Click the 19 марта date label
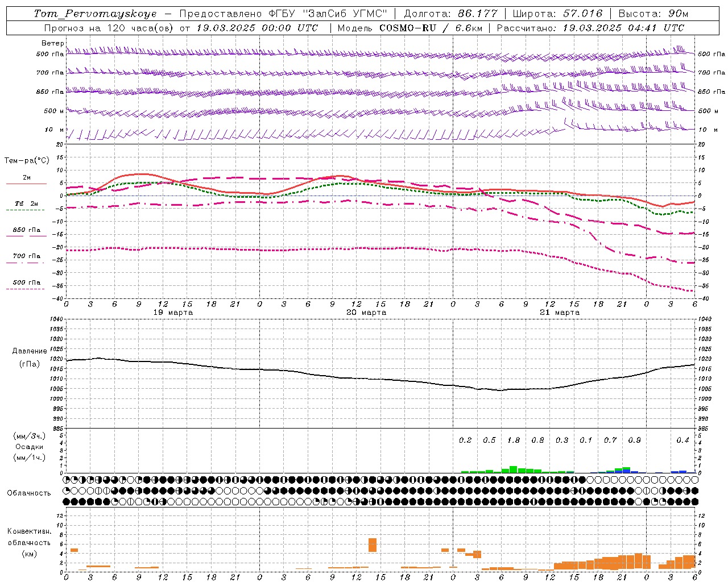Image resolution: width=728 pixels, height=582 pixels. tap(173, 313)
